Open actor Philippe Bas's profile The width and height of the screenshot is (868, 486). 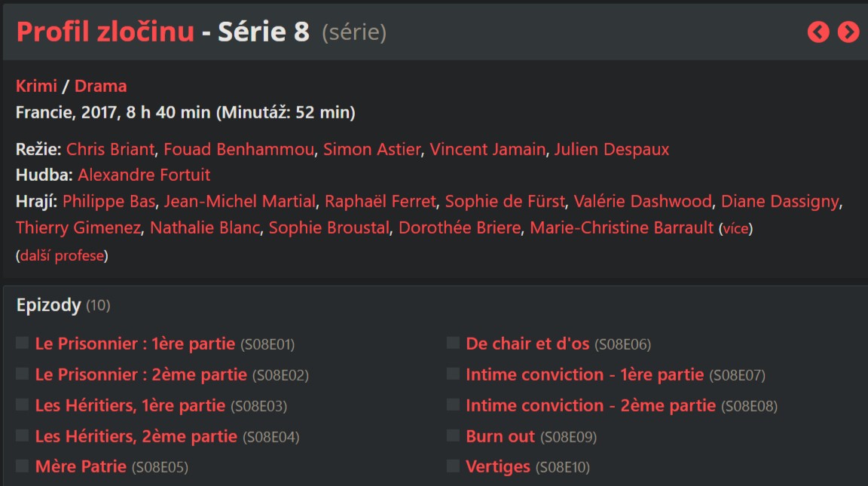[x=108, y=201]
